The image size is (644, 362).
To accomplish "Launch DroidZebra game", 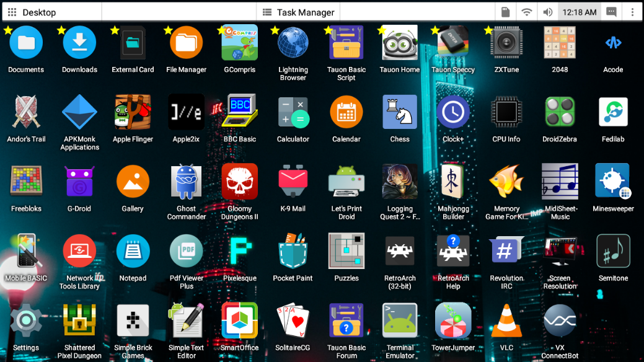I will [x=560, y=112].
